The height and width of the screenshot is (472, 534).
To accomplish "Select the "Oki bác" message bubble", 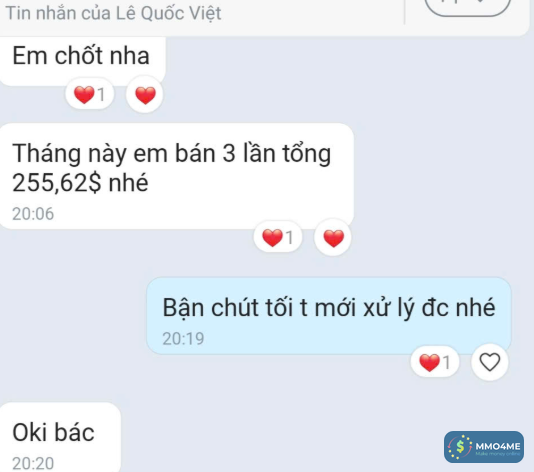I will (60, 437).
